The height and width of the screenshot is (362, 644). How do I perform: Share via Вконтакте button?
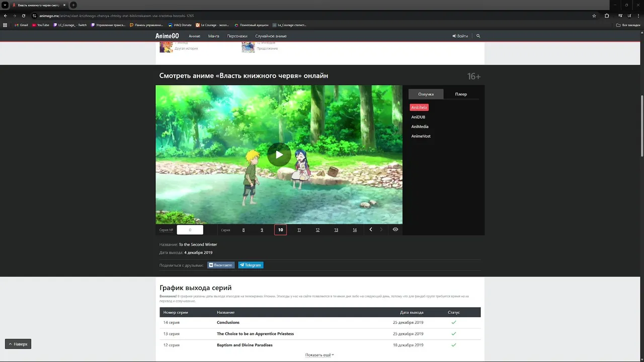pos(221,265)
